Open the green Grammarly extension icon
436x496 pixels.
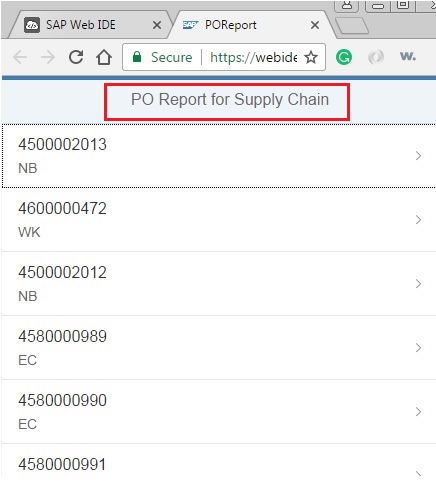click(344, 57)
